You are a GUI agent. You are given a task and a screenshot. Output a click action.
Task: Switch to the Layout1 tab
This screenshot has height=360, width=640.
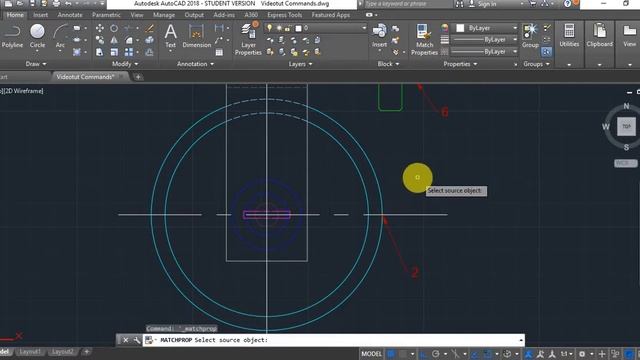(30, 352)
